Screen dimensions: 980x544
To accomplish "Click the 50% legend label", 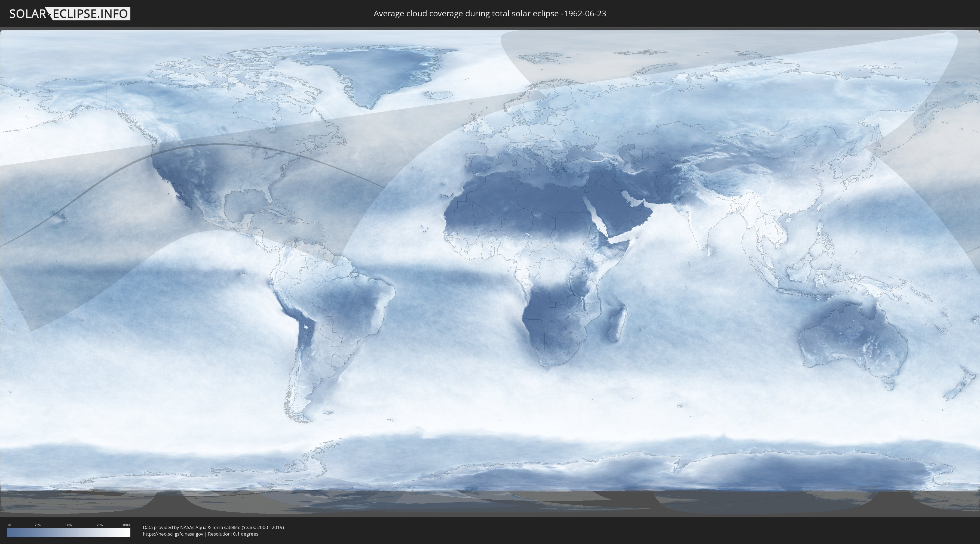I will point(69,525).
